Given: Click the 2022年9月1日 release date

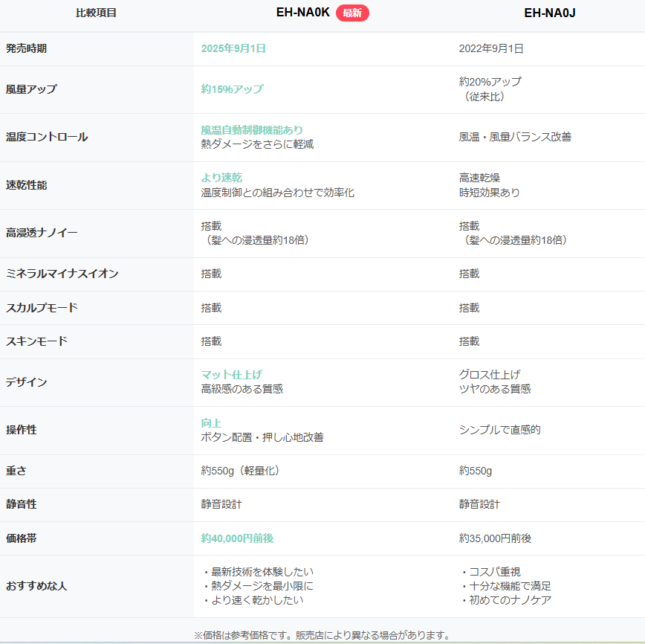Looking at the screenshot, I should click(x=491, y=48).
